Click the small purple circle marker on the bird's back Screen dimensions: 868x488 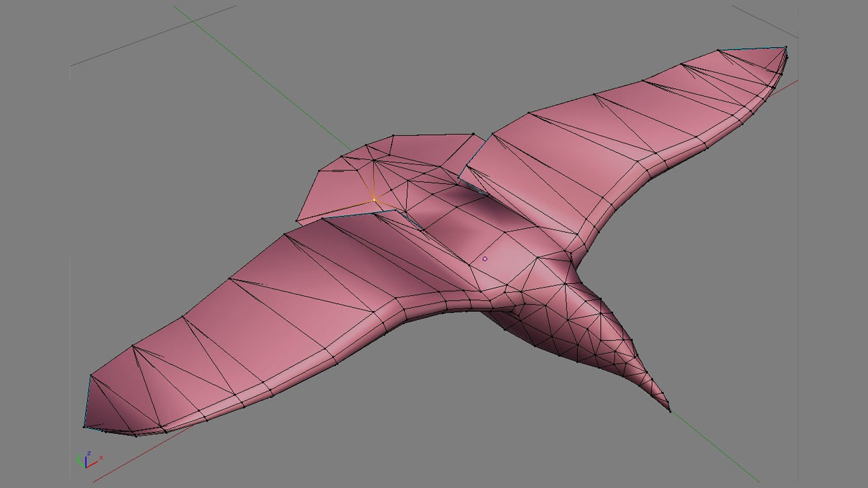[x=485, y=259]
